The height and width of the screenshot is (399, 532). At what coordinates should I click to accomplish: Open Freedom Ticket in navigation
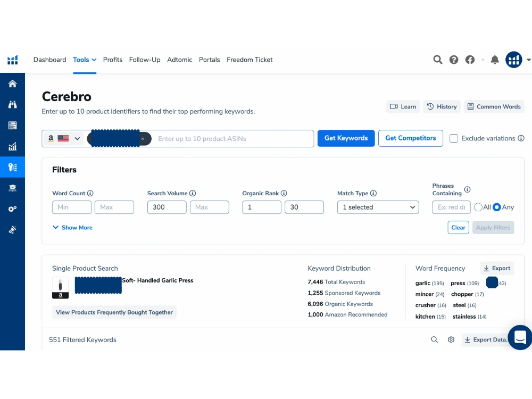250,60
